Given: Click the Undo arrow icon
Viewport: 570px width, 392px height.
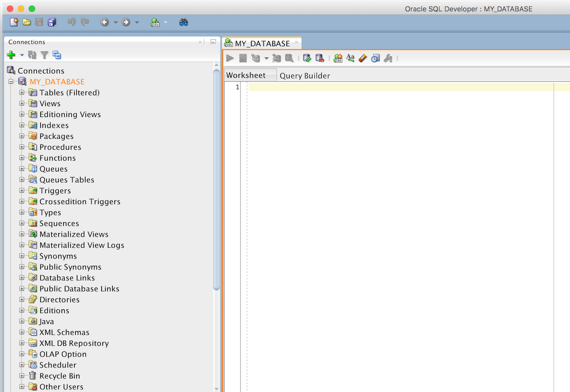Looking at the screenshot, I should [72, 22].
